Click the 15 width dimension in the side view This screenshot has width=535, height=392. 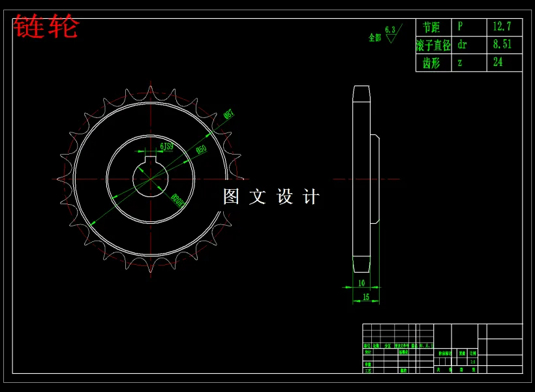tap(366, 297)
